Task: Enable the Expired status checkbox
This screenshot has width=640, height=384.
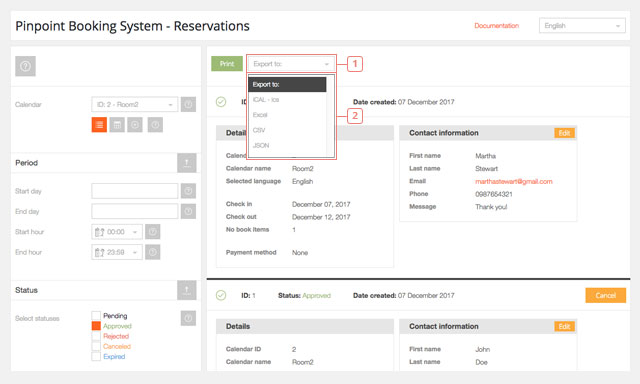Action: [x=96, y=356]
